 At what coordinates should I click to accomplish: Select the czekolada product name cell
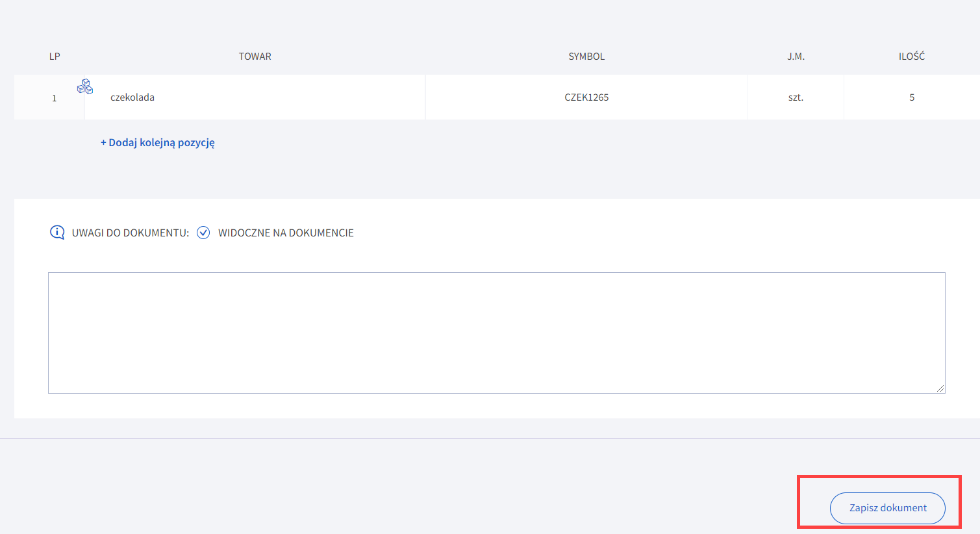coord(132,97)
